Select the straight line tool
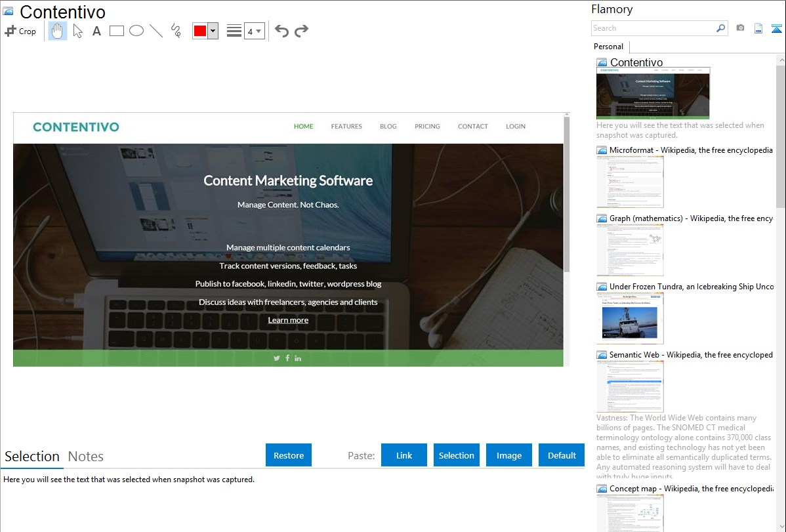Viewport: 786px width, 532px height. [x=156, y=31]
